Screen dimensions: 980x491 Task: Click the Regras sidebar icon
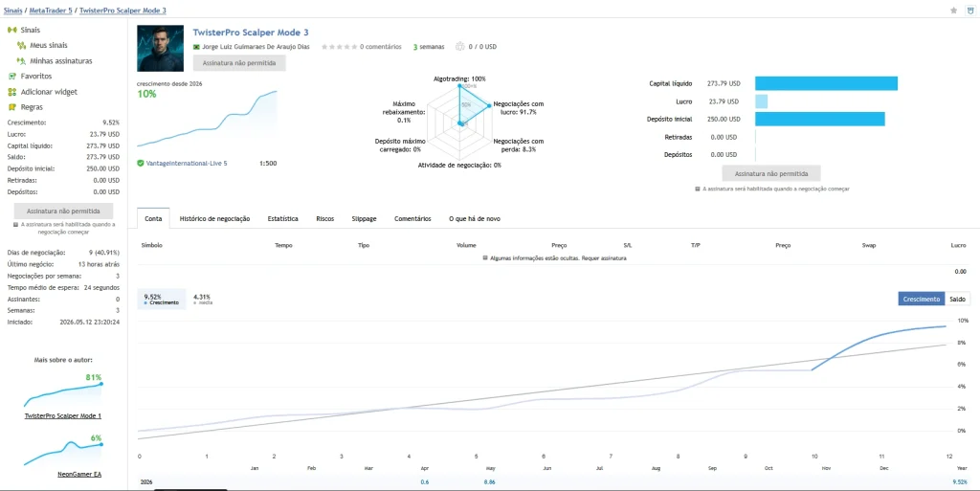coord(11,107)
